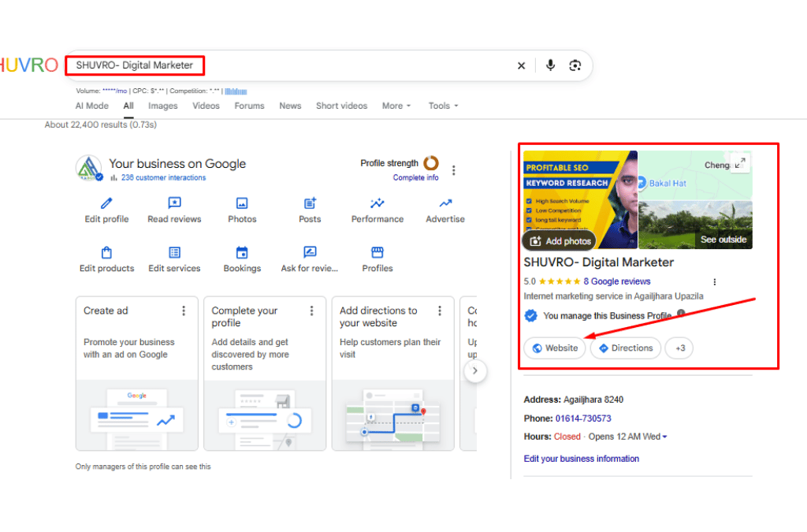Screen dimensions: 807x532
Task: Open Edit services list icon
Action: click(x=174, y=252)
